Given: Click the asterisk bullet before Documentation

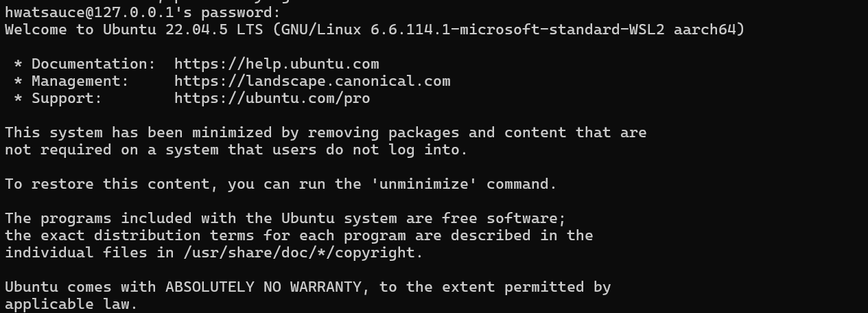Looking at the screenshot, I should point(18,64).
